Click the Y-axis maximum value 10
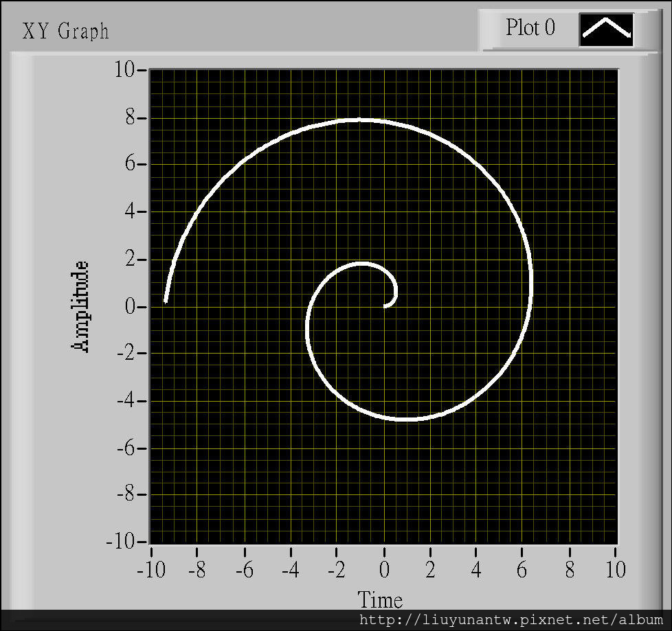This screenshot has height=631, width=672. tap(125, 69)
